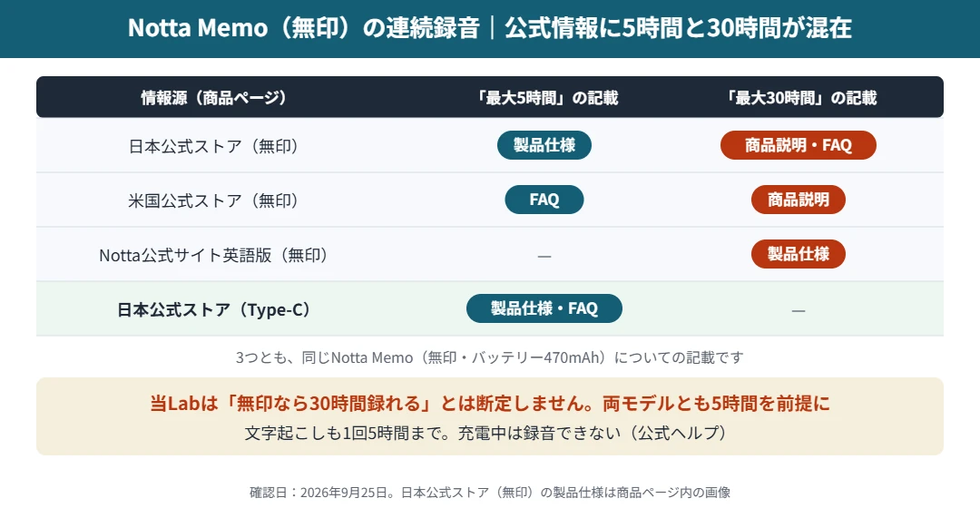Viewport: 980px width, 508px height.
Task: Select the row label '日本公式ストア（無印）'
Action: click(x=214, y=145)
